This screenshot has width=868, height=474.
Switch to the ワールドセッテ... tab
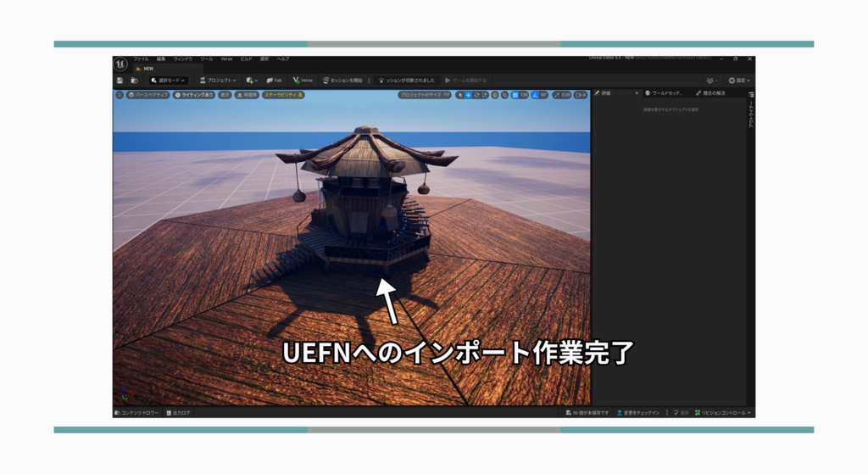(665, 93)
